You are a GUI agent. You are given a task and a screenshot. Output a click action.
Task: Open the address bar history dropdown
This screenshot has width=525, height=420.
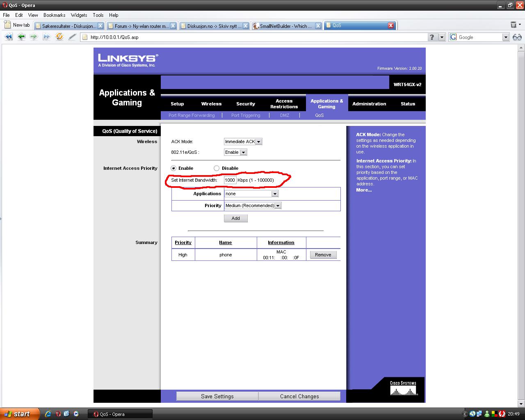[442, 37]
